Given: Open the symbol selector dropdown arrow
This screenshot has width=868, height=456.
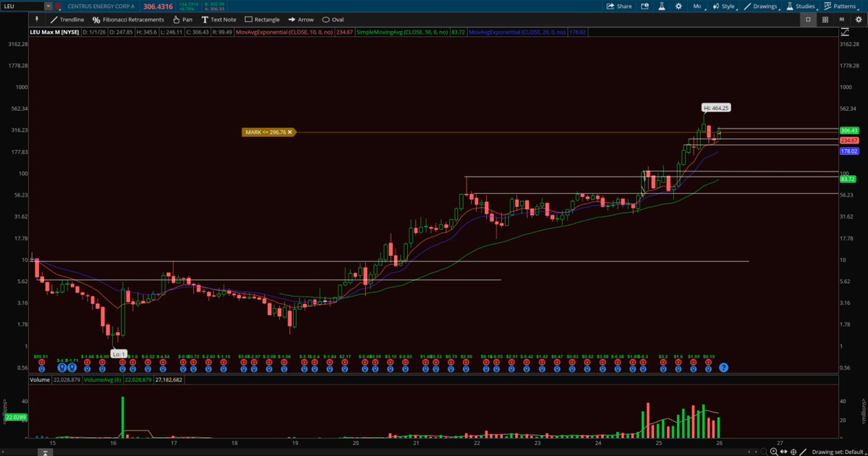Looking at the screenshot, I should click(48, 6).
